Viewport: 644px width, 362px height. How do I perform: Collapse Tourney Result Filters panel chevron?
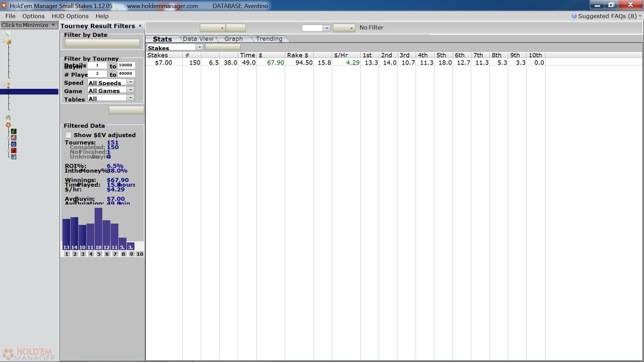140,26
